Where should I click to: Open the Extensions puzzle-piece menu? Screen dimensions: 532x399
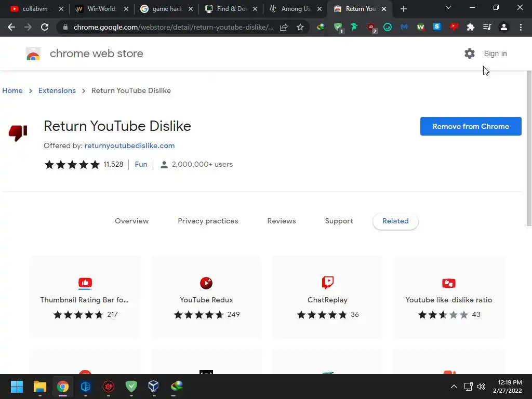click(471, 27)
